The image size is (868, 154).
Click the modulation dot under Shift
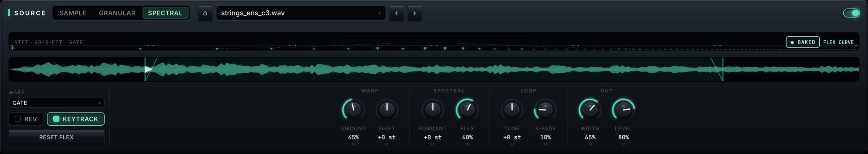[387, 144]
